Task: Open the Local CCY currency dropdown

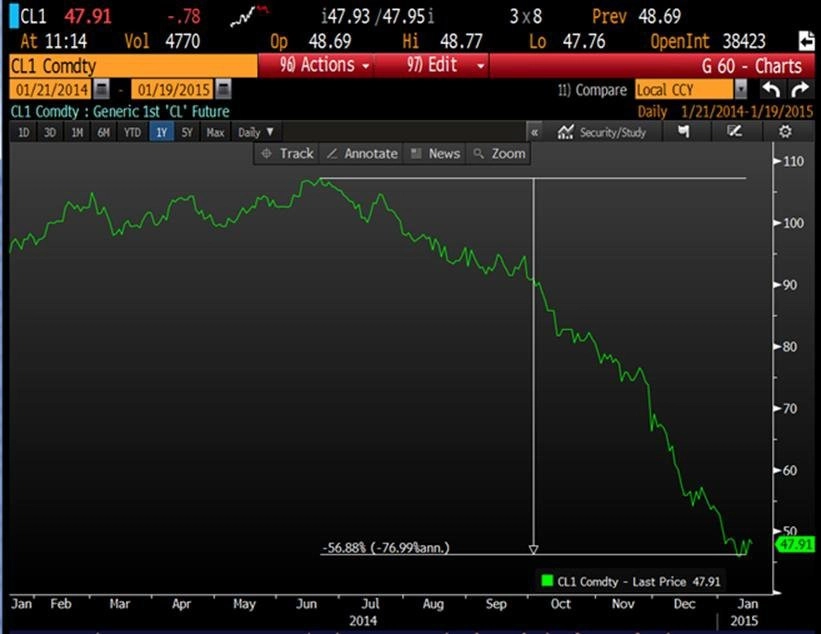Action: point(691,90)
